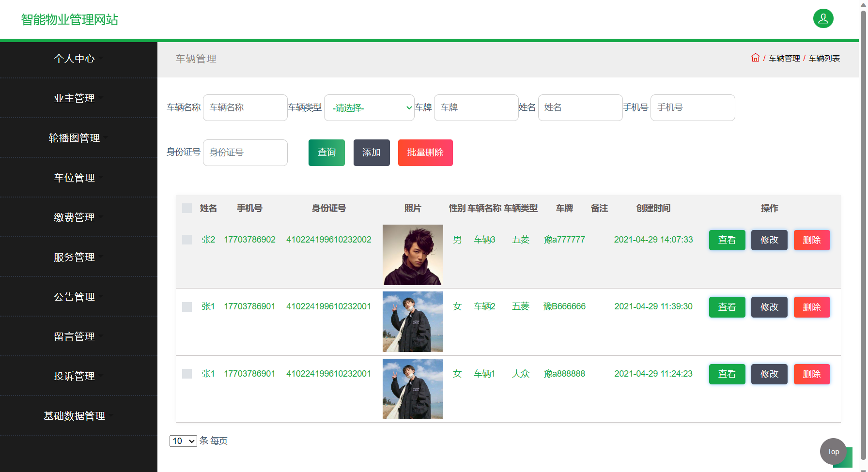Click 查看 on the 车辆3 row
This screenshot has height=472, width=868.
coord(727,240)
